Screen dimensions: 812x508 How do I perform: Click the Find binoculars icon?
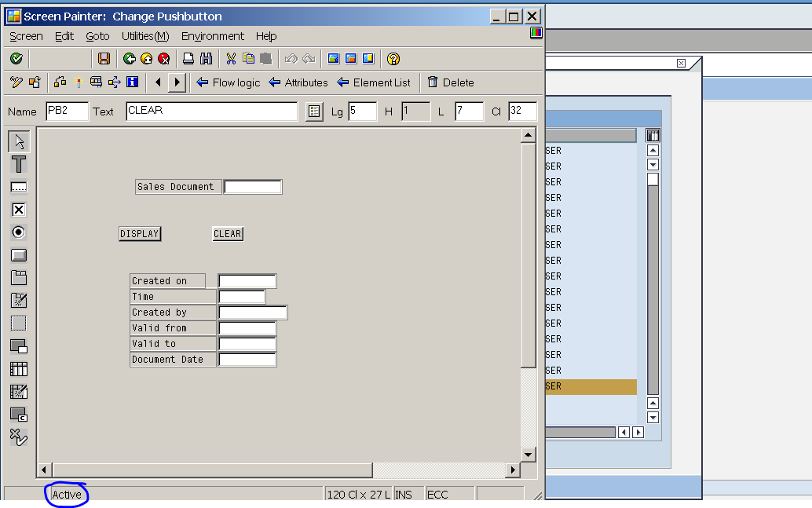click(x=204, y=58)
